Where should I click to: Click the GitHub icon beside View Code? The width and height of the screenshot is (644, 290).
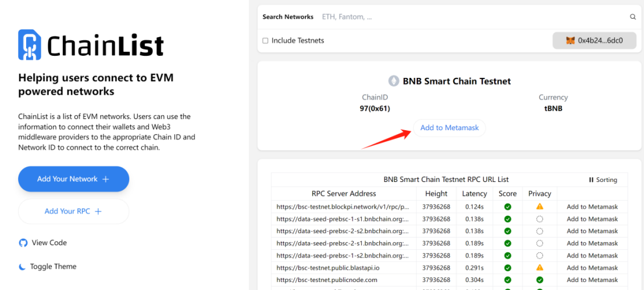(x=23, y=243)
